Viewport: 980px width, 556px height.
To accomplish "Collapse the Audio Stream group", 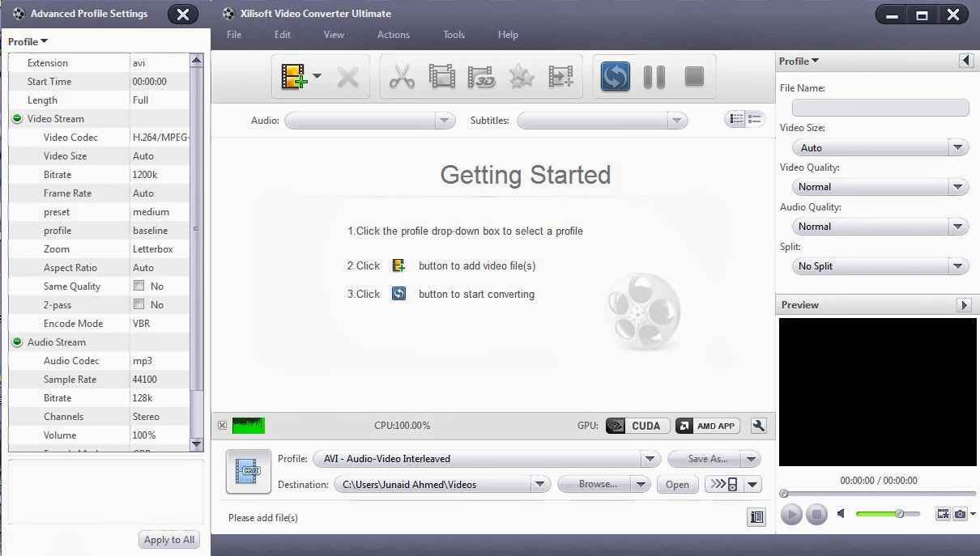I will (17, 342).
